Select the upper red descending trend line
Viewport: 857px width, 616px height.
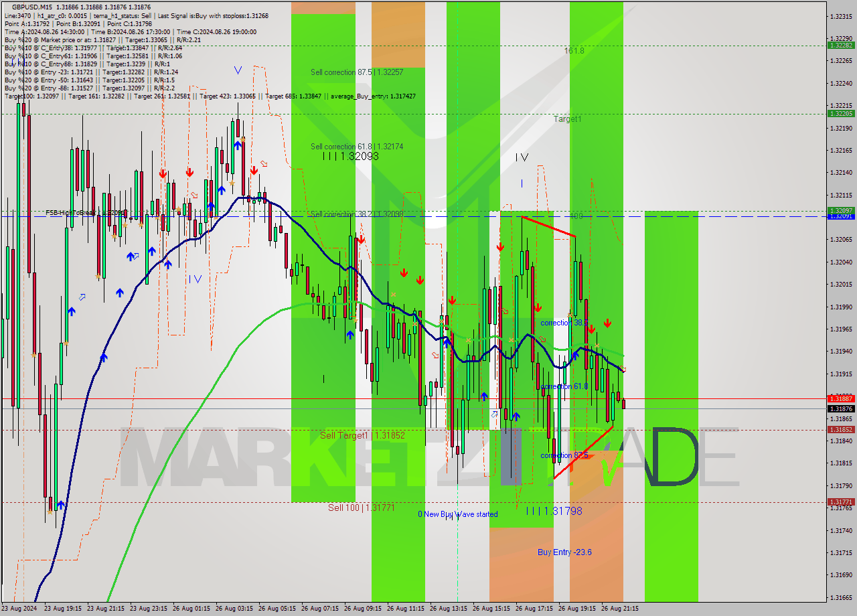click(x=548, y=226)
